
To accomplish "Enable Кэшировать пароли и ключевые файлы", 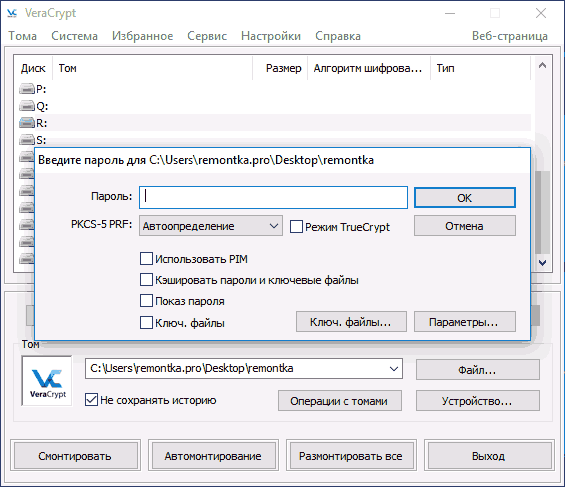I will coord(146,280).
